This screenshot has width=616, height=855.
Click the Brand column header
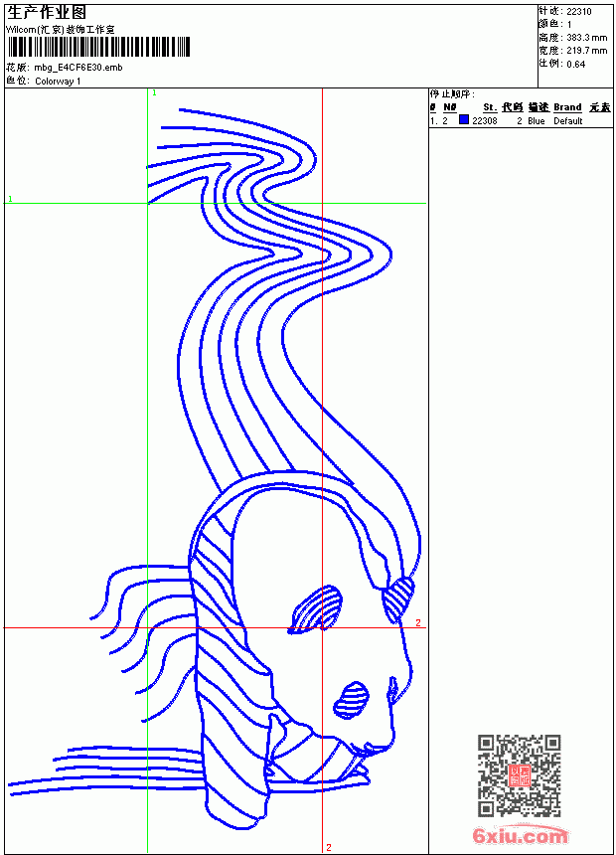point(567,107)
